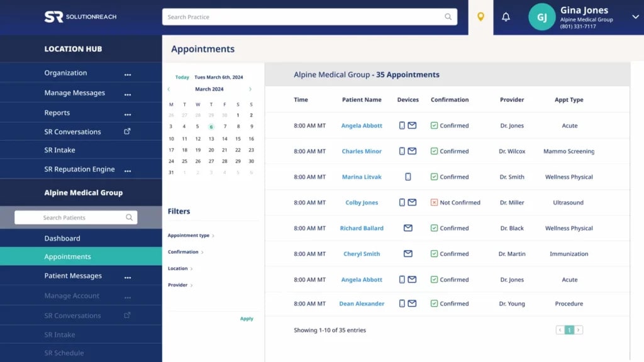This screenshot has height=362, width=644.
Task: Open patient Marina Litvak's record
Action: [x=362, y=177]
